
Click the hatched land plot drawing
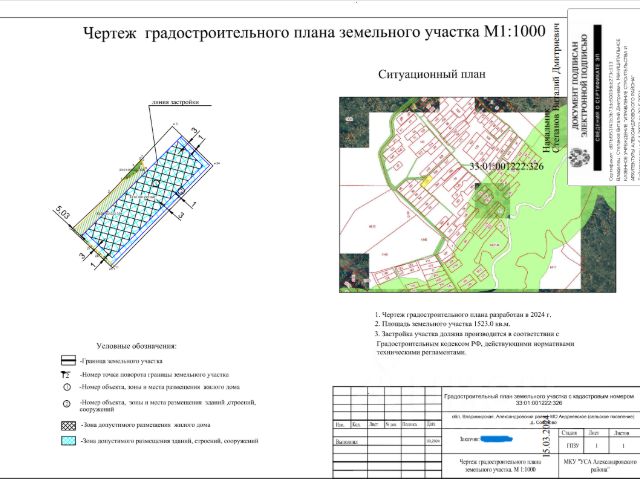[143, 198]
